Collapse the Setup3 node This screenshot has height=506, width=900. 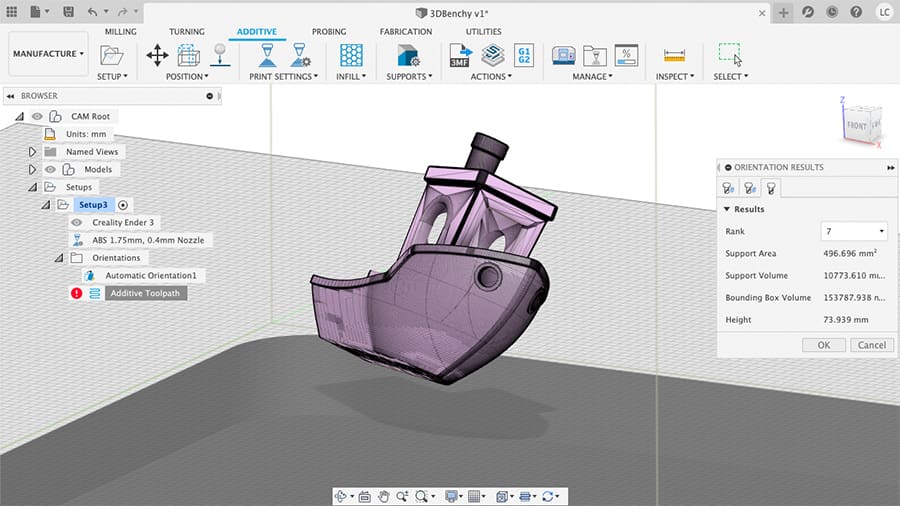[x=45, y=205]
